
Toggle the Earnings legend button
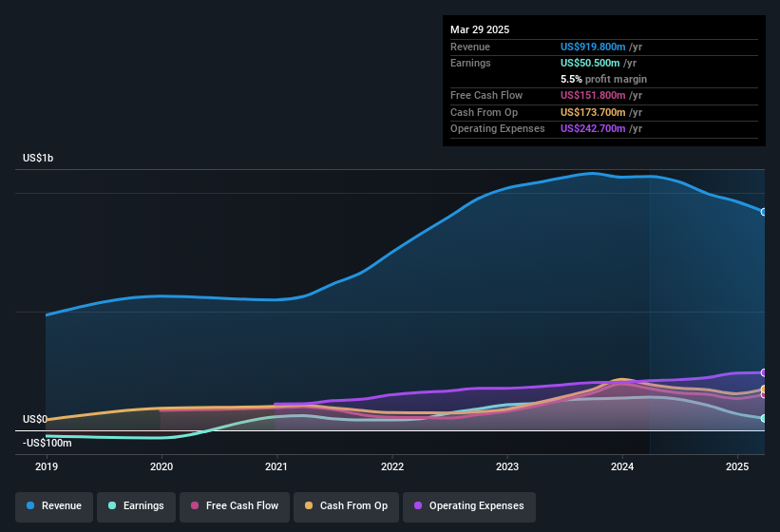136,505
